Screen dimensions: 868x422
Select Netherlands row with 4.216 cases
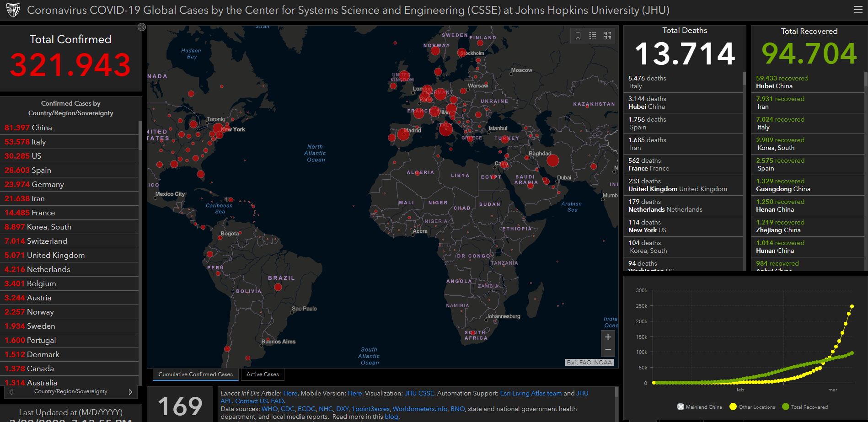[x=69, y=269]
